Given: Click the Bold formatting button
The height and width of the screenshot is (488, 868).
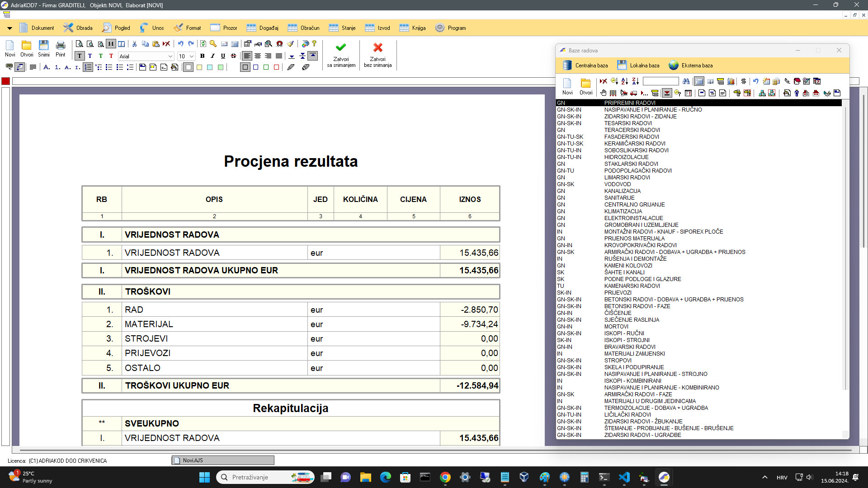Looking at the screenshot, I should click(203, 56).
